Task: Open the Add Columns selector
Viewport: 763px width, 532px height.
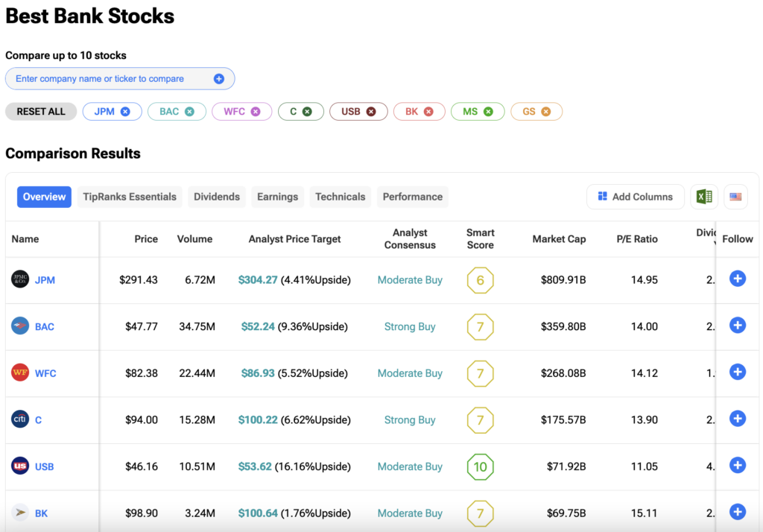Action: [x=635, y=197]
